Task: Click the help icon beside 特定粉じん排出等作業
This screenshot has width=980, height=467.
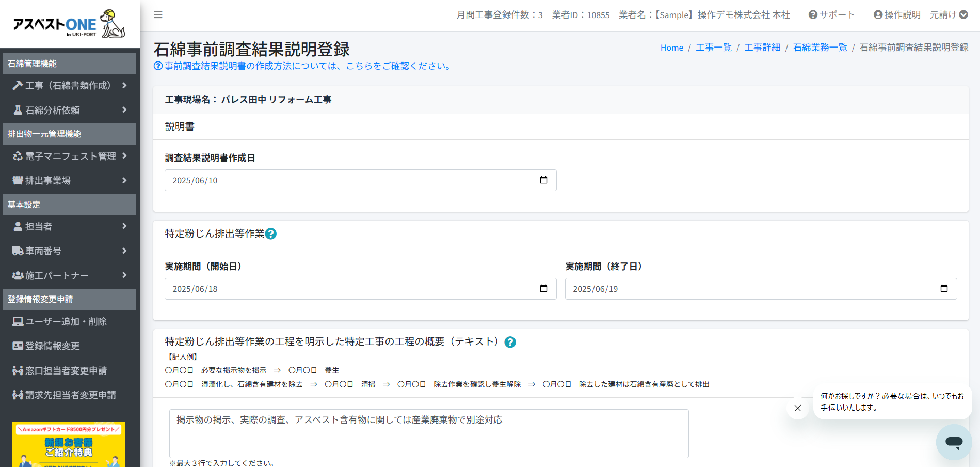Action: 271,234
